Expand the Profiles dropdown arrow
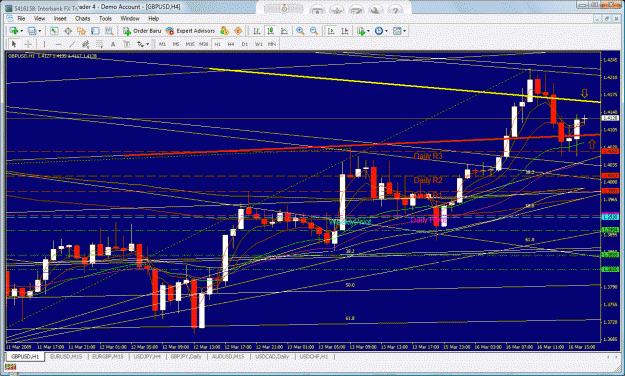625x376 pixels. tap(39, 31)
